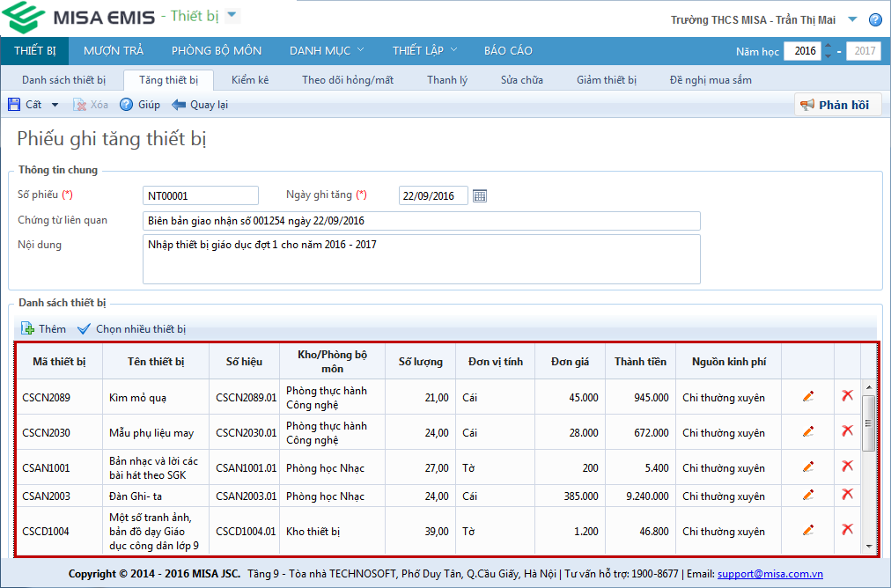Click Thêm to add a device
The width and height of the screenshot is (891, 588).
(x=44, y=329)
